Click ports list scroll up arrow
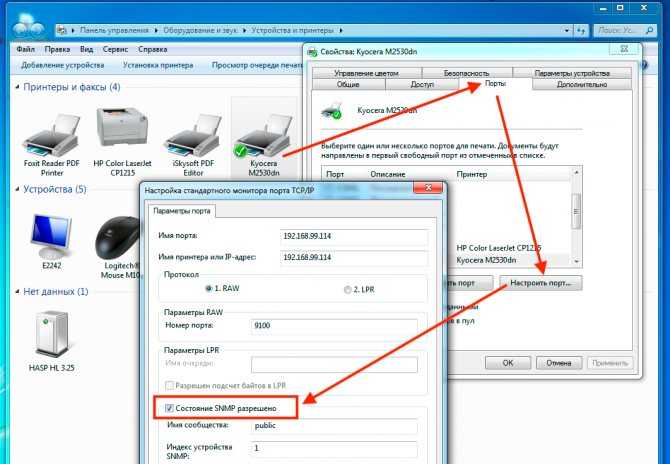The width and height of the screenshot is (670, 464). click(576, 172)
